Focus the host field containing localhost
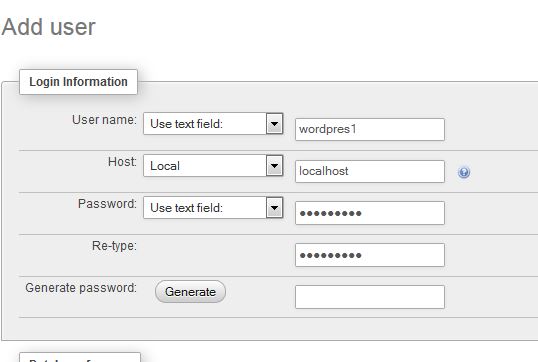 click(370, 171)
